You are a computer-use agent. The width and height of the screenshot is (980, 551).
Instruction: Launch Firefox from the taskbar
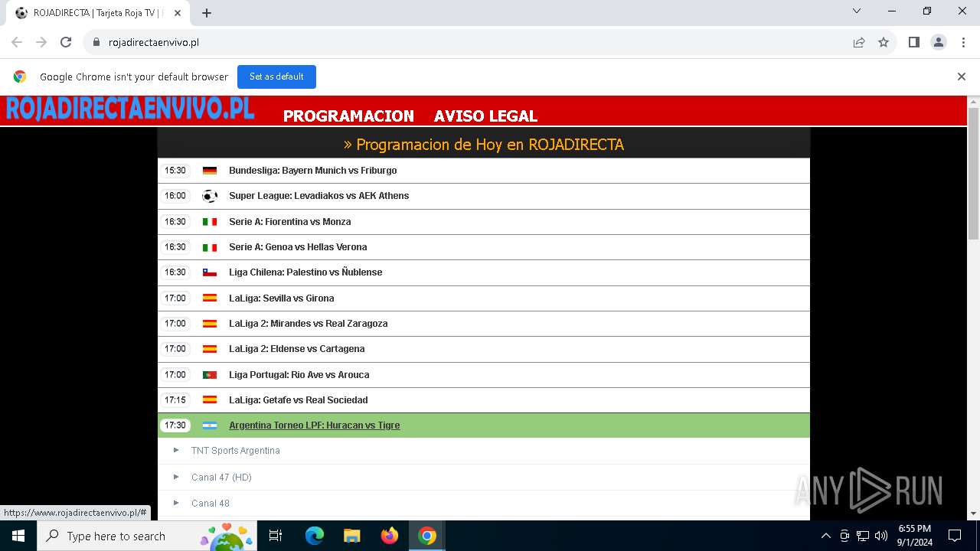tap(390, 536)
